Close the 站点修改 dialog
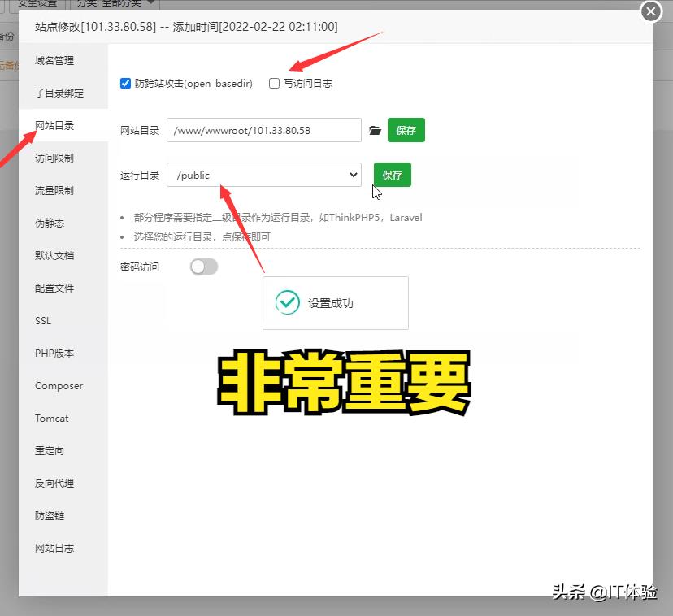Viewport: 673px width, 616px height. click(x=649, y=11)
